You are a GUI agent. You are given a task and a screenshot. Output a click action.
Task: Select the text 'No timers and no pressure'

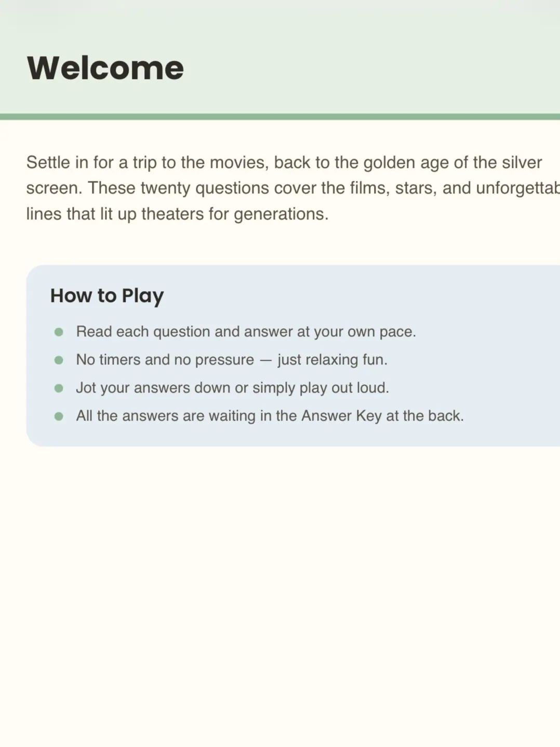(165, 360)
